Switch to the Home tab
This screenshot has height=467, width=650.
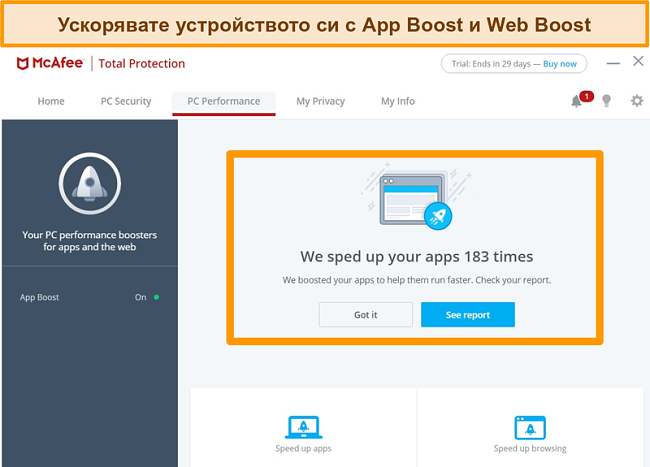[x=51, y=101]
